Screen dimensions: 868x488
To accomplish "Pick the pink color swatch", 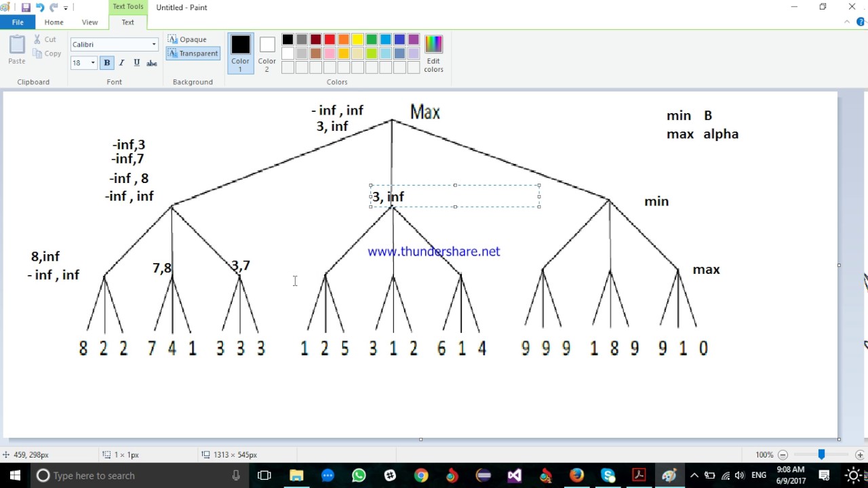I will [x=330, y=54].
